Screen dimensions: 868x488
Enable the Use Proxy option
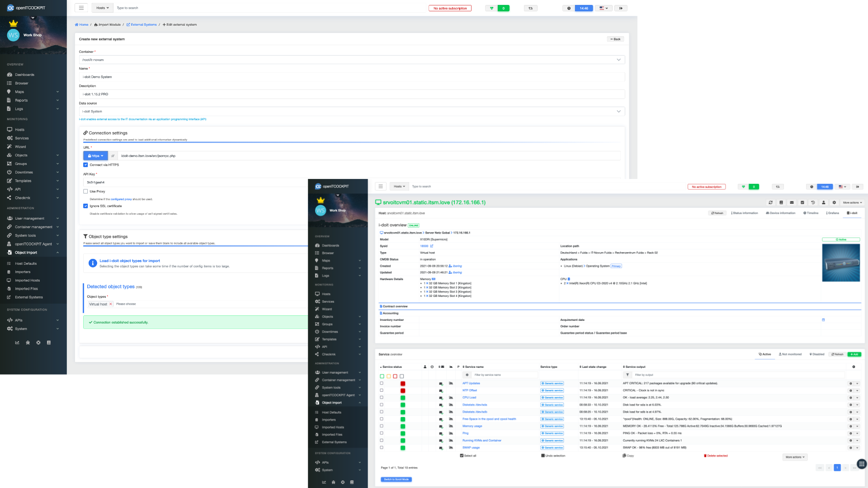[85, 191]
